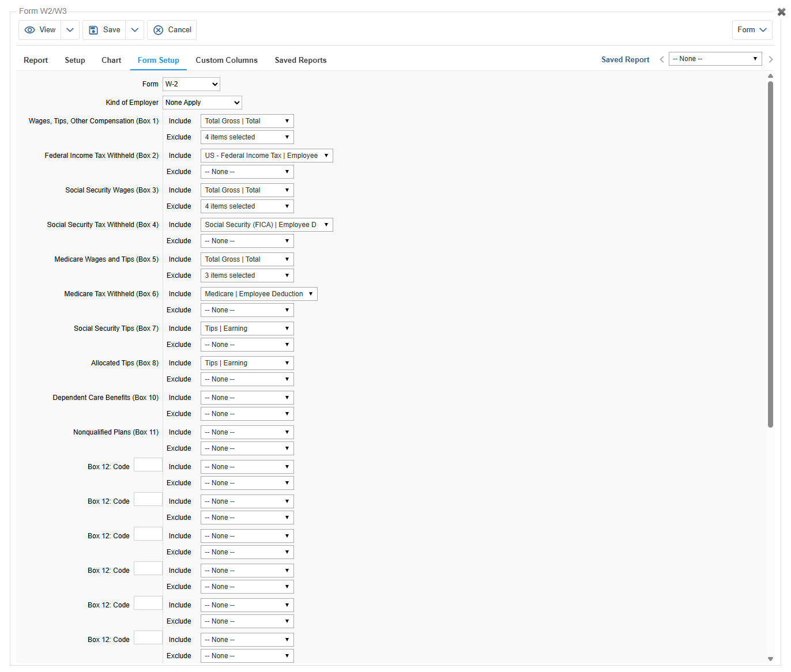
Task: Open Box 11 Nonqualified Plans Exclude dropdown
Action: (247, 448)
